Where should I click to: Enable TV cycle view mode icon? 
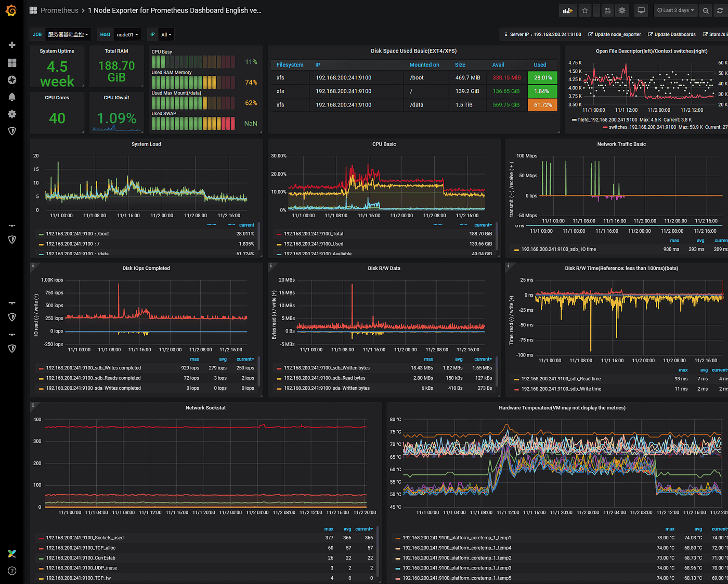(x=640, y=10)
